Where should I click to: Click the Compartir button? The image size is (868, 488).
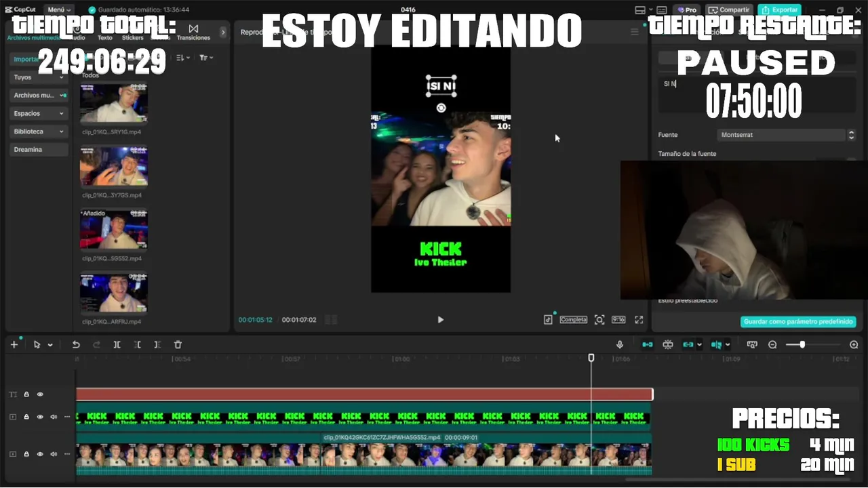click(x=730, y=9)
